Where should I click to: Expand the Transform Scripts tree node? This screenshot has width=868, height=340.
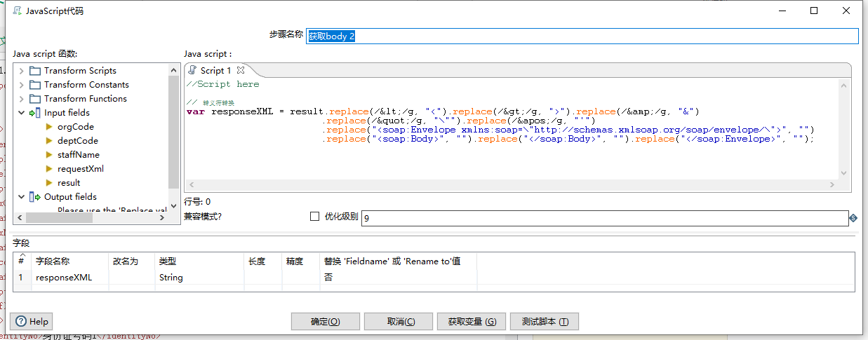click(x=21, y=71)
